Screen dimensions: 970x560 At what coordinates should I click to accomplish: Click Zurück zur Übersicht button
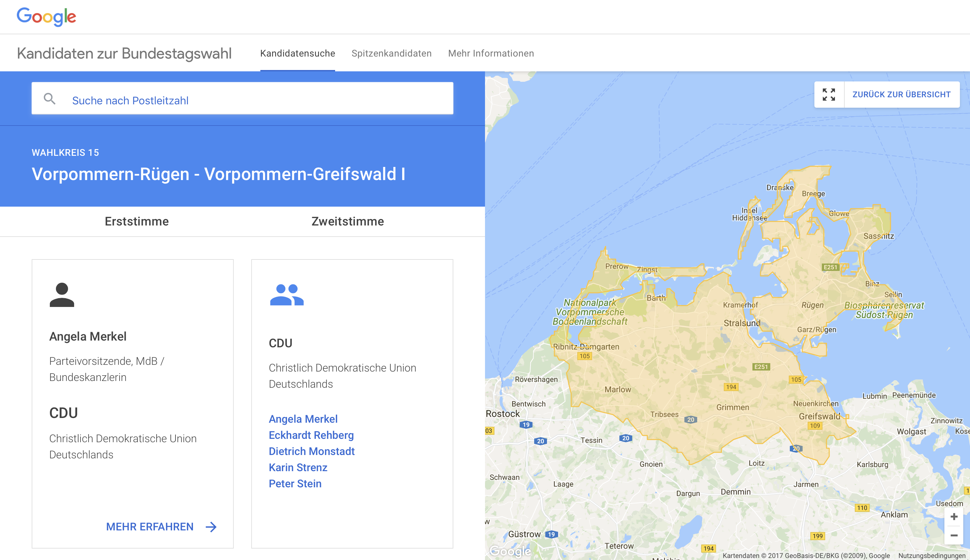coord(902,95)
